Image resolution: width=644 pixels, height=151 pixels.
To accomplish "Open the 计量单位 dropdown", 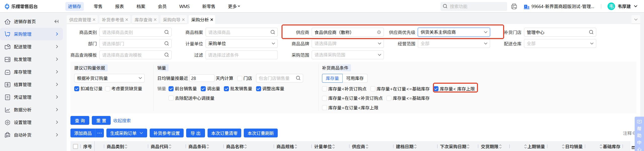I will click(242, 44).
